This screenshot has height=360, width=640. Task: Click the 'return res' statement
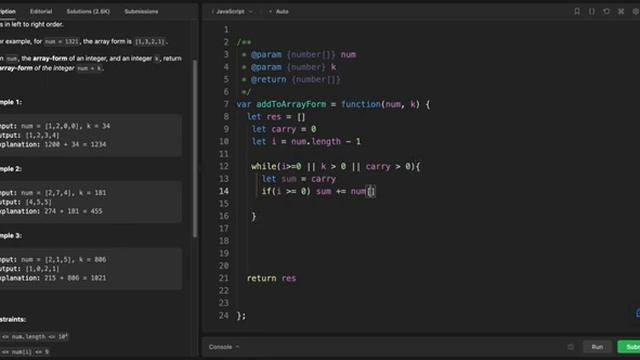pyautogui.click(x=271, y=278)
